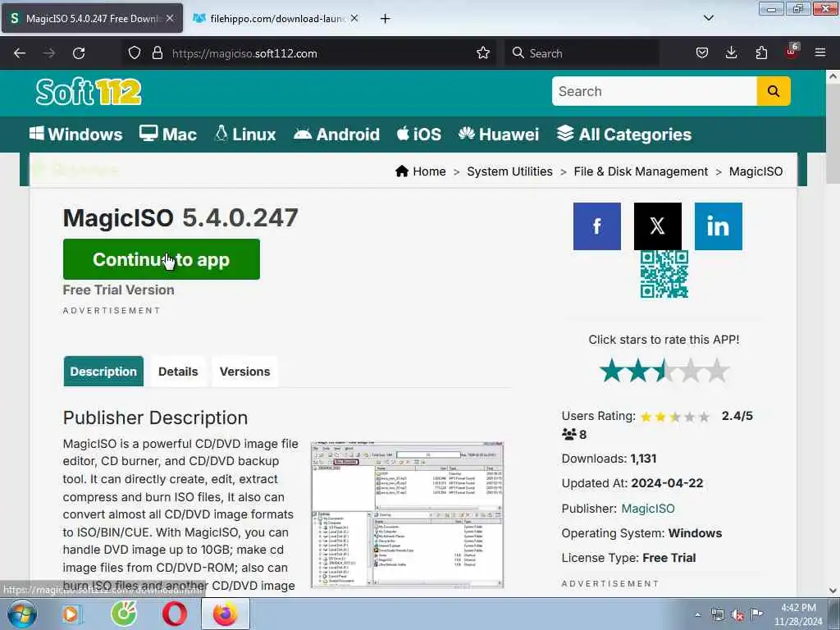Switch to the filehippo.com browser tab
The image size is (840, 630).
276,18
